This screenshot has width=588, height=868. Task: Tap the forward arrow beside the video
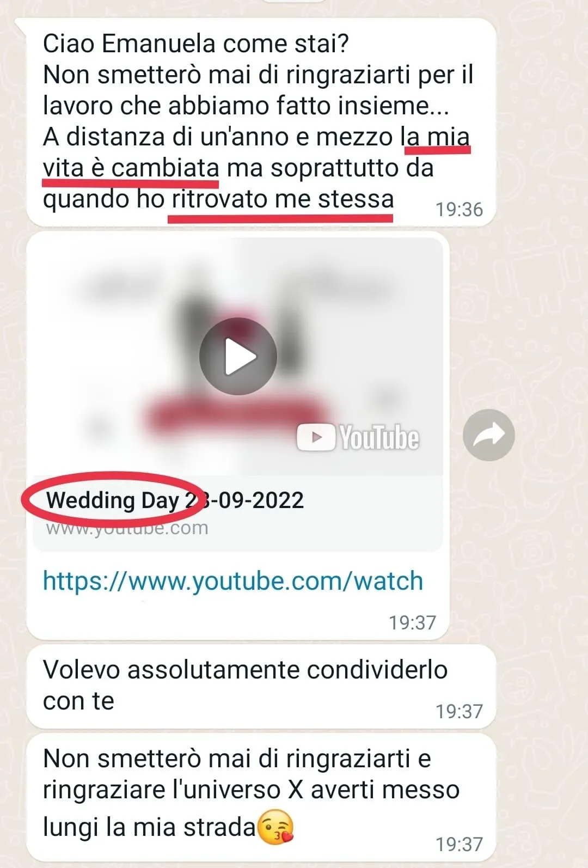(489, 435)
